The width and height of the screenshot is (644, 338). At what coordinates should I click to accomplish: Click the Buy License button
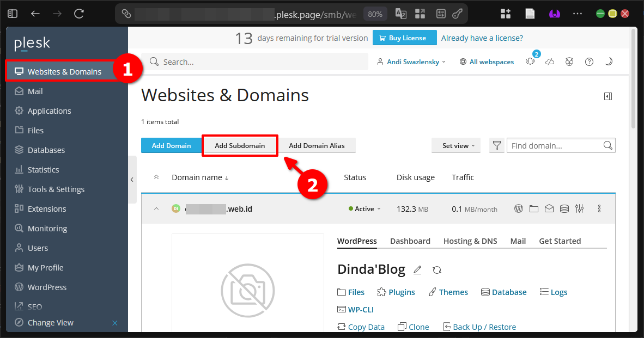coord(404,38)
